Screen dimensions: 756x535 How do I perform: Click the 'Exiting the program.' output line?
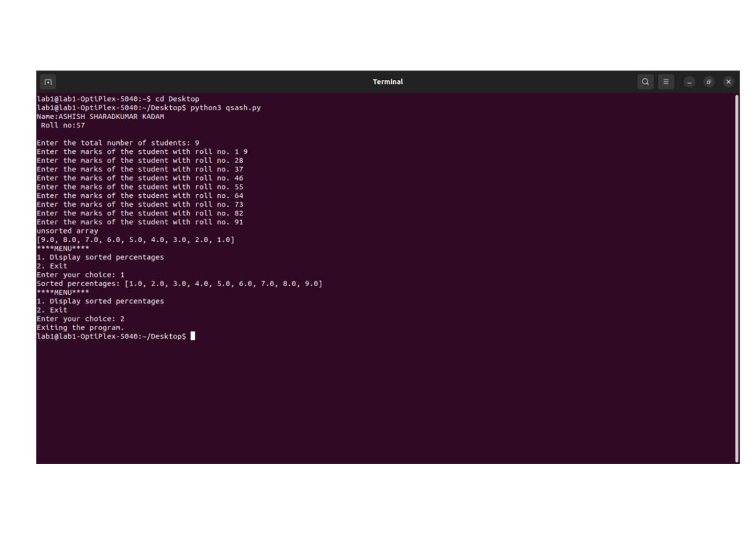[x=80, y=327]
